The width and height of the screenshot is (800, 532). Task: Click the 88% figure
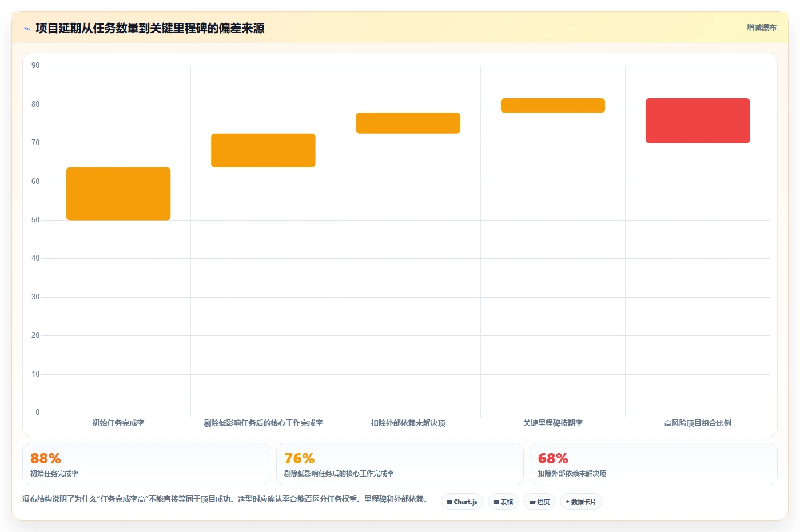click(46, 458)
